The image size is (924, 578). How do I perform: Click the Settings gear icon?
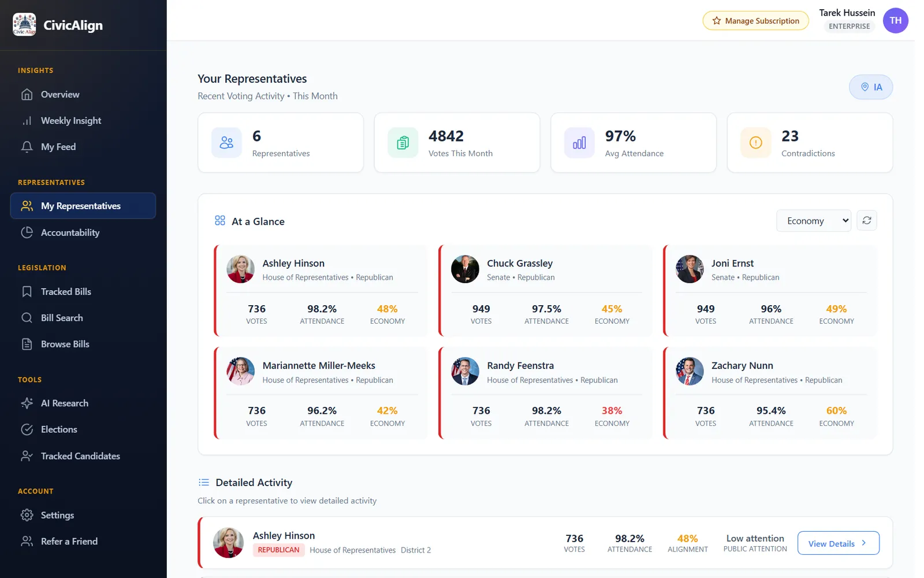tap(27, 515)
